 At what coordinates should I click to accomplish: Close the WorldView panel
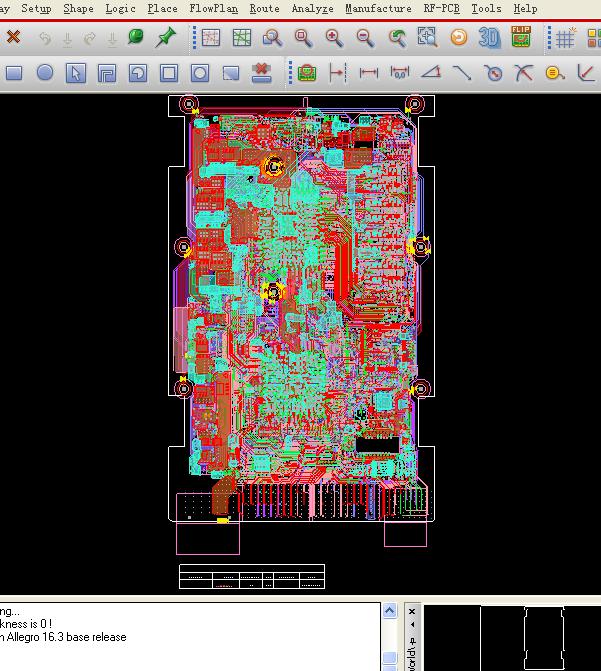(412, 611)
